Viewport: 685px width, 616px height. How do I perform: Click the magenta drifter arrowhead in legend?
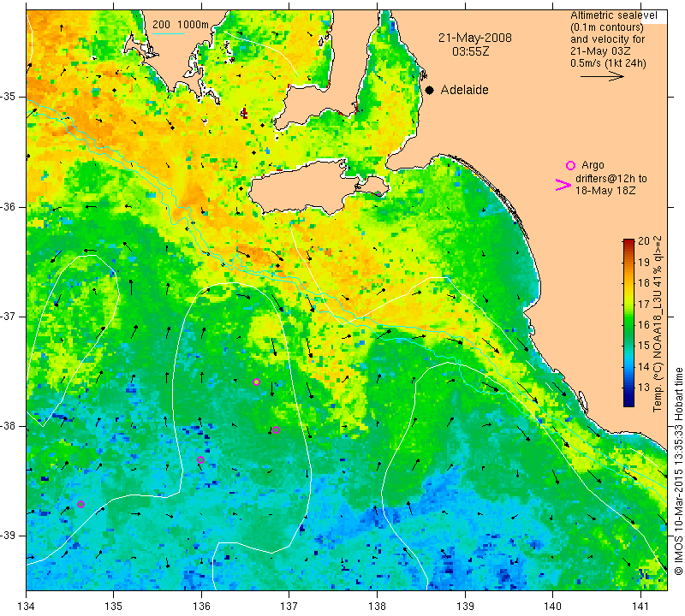(x=563, y=185)
